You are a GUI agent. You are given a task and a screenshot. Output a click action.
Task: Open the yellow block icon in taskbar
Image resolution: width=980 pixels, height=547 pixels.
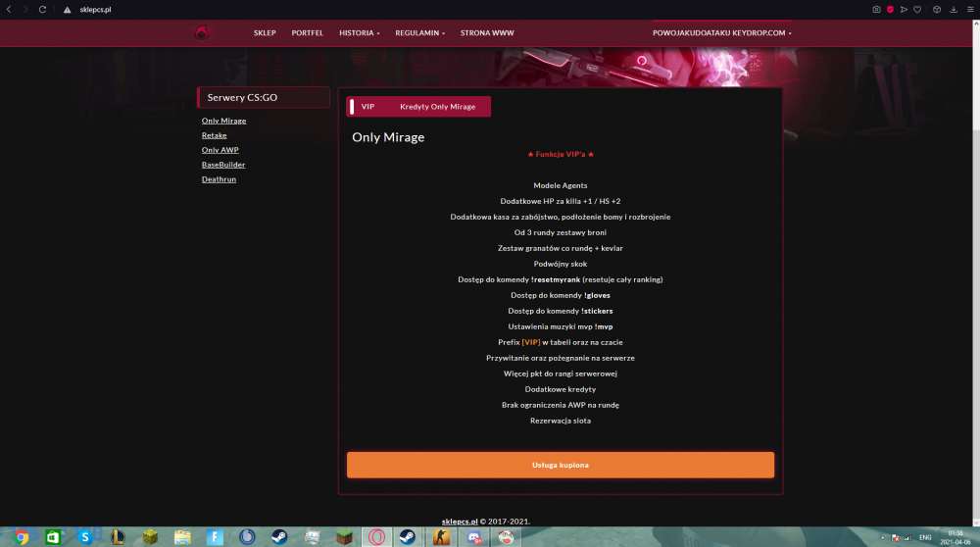[x=150, y=537]
